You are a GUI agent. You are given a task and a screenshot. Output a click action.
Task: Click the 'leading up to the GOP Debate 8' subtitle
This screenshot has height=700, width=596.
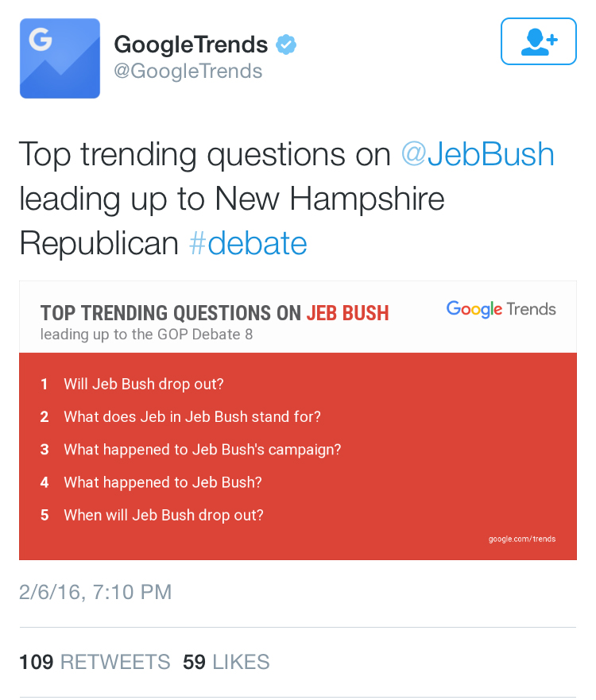pos(147,335)
